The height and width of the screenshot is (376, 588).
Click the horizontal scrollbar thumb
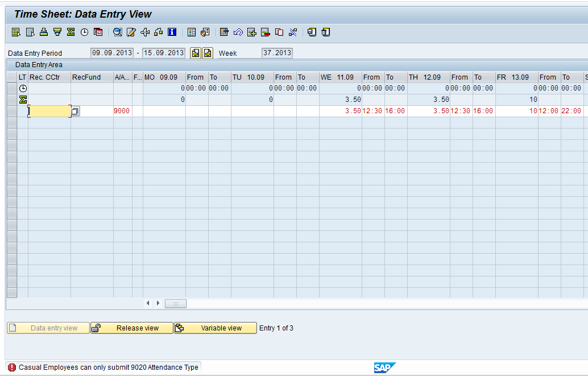pyautogui.click(x=176, y=304)
